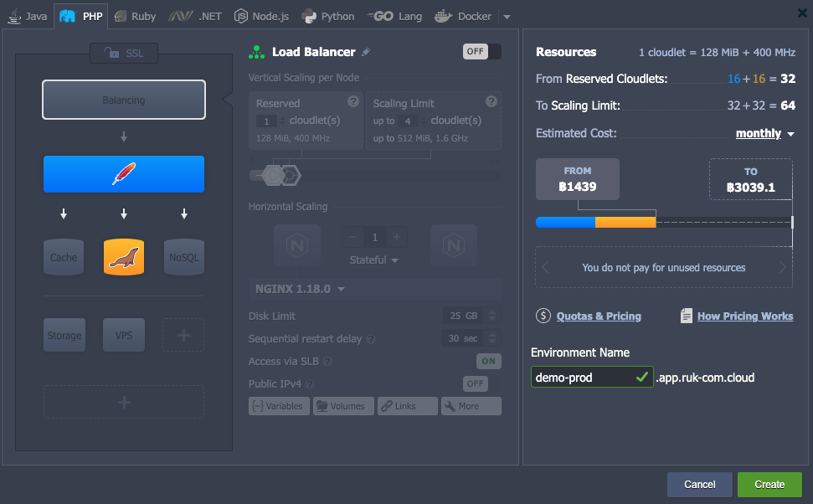This screenshot has height=504, width=813.
Task: Click the scaling limit slider handle
Action: [x=291, y=175]
